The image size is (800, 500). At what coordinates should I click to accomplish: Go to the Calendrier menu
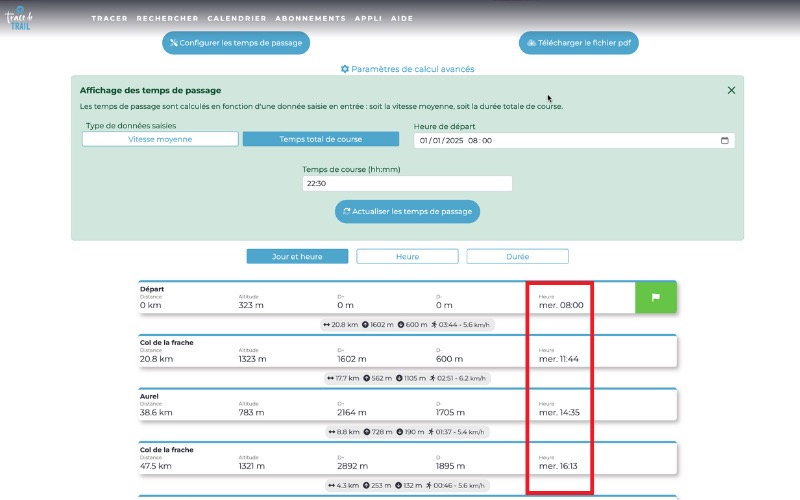point(236,19)
